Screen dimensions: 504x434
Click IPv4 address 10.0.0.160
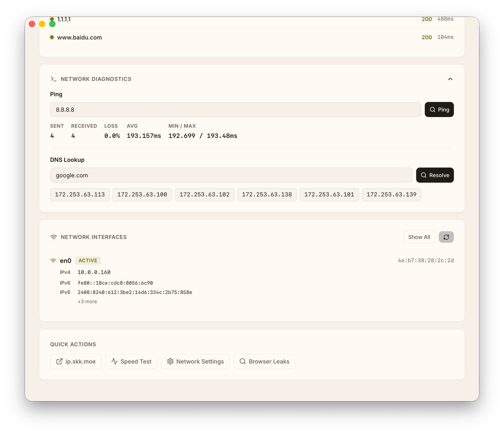pyautogui.click(x=94, y=272)
